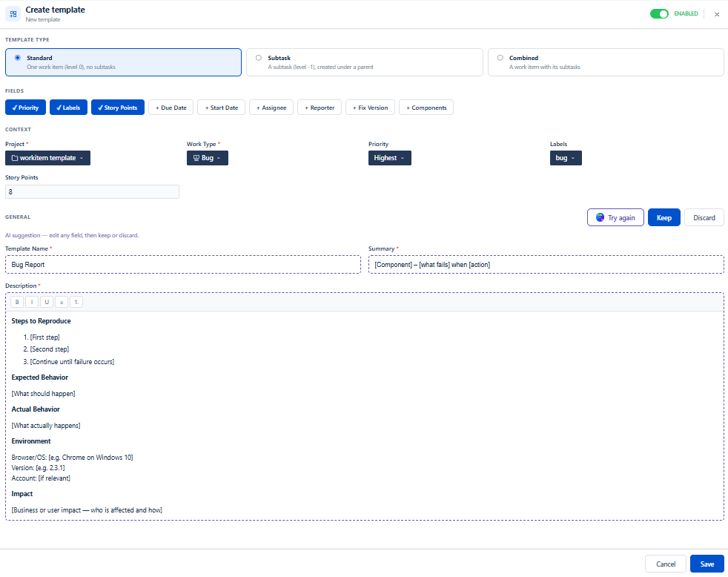The image size is (728, 577).
Task: Open the workitem template project dropdown
Action: tap(48, 158)
